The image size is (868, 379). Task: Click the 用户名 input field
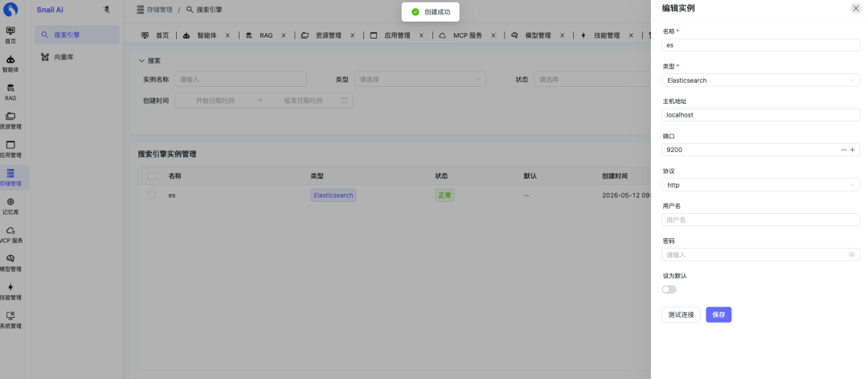[760, 220]
